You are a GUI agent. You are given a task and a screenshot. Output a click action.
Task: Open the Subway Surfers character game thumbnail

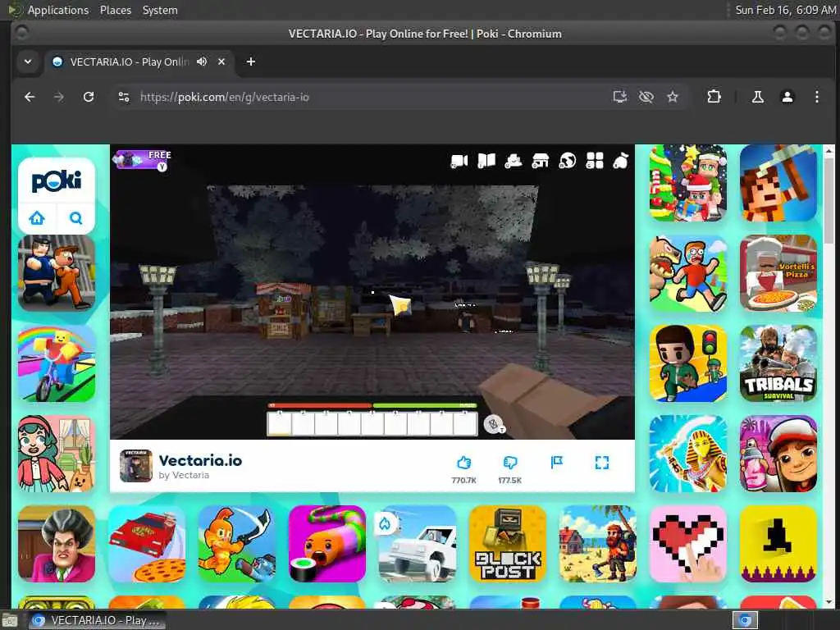[778, 454]
